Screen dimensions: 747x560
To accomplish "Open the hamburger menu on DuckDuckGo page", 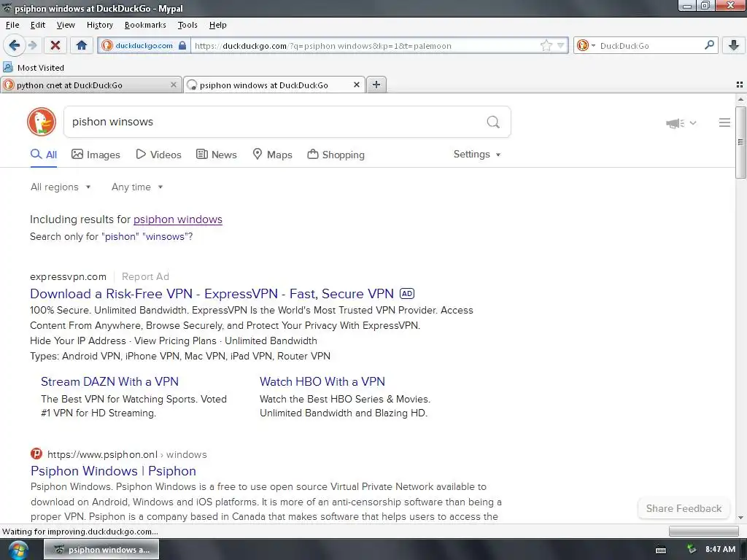I will (x=724, y=122).
